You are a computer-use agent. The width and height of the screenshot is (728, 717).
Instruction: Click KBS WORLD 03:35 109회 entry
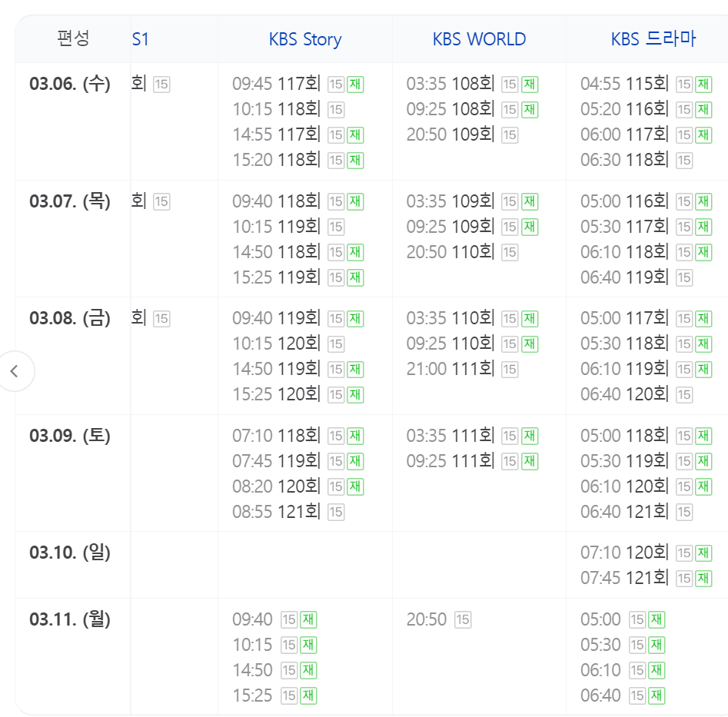coord(472,201)
